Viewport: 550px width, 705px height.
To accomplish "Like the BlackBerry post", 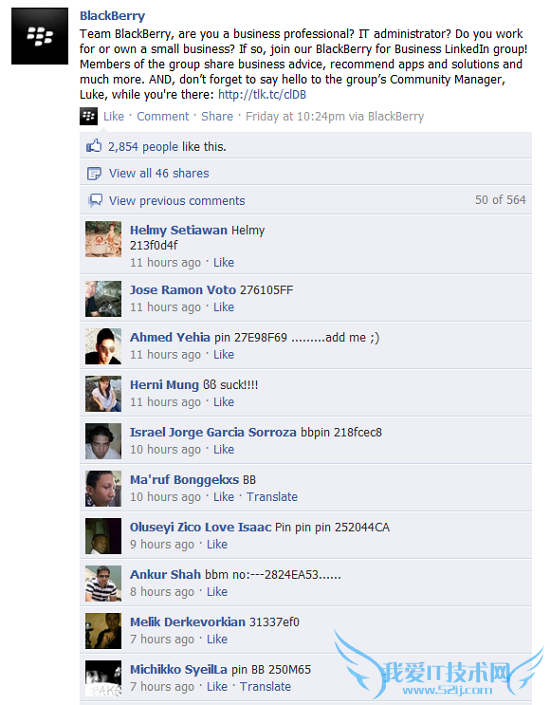I will pyautogui.click(x=113, y=116).
